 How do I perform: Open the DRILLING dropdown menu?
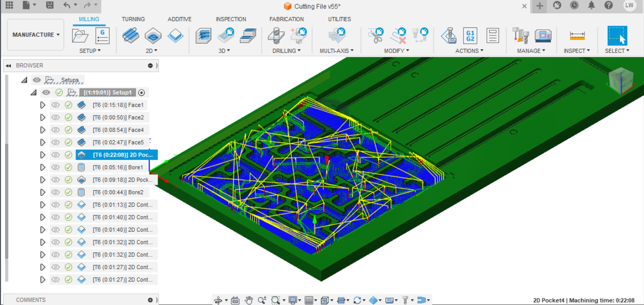pos(287,51)
